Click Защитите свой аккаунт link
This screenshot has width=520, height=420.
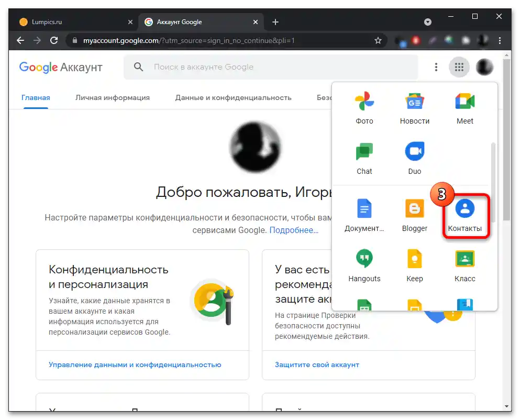pos(317,364)
